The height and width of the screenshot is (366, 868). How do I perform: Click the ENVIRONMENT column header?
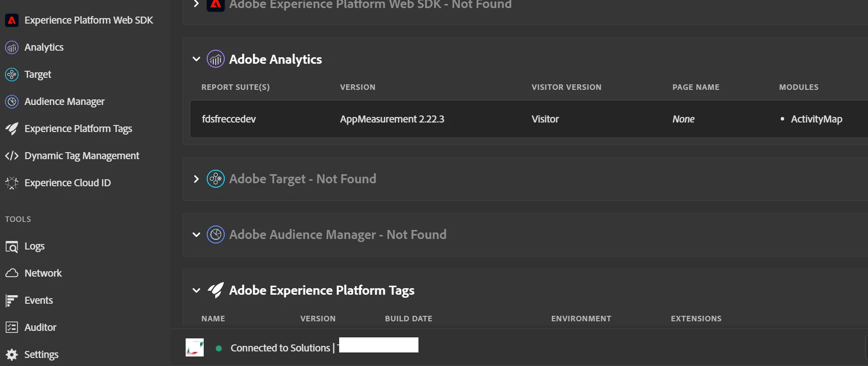pos(581,319)
